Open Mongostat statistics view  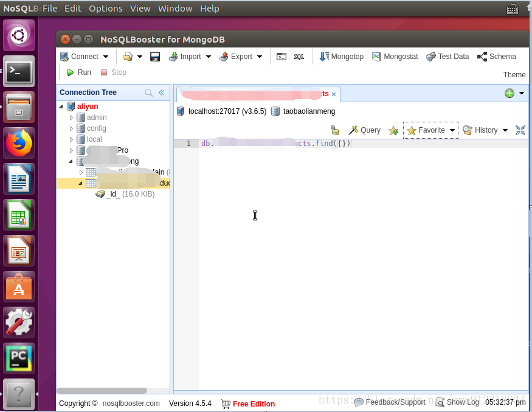point(395,57)
